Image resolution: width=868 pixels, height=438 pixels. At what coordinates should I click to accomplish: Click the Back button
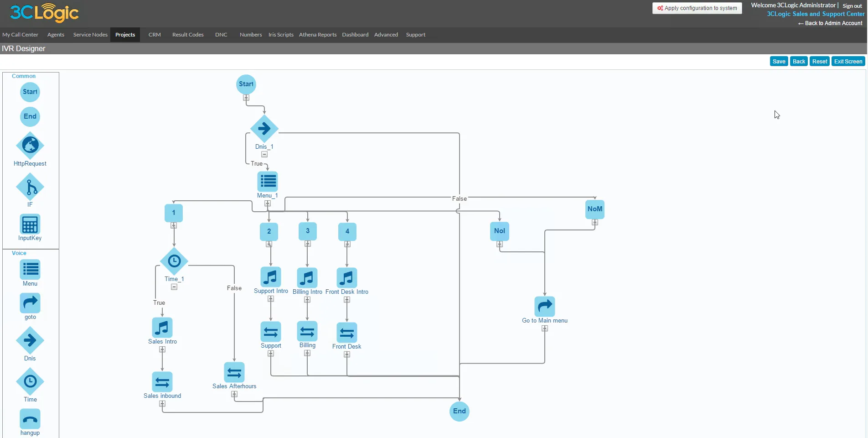(799, 62)
